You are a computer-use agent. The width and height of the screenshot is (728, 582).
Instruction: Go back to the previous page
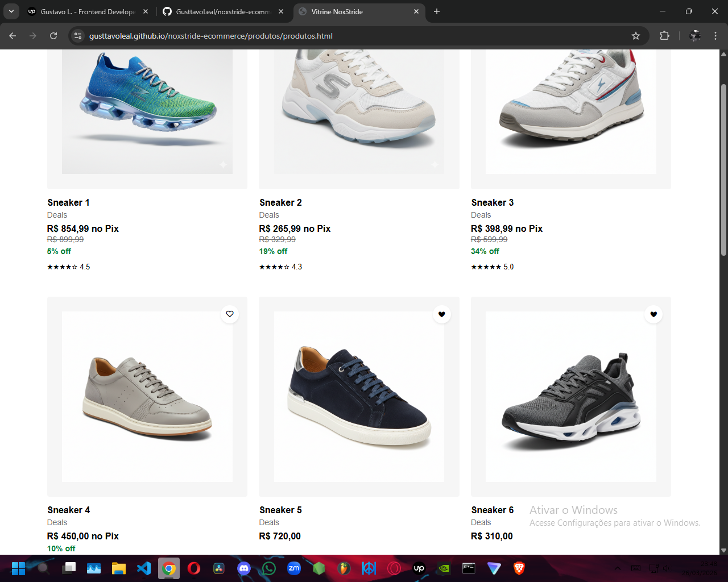pos(13,36)
